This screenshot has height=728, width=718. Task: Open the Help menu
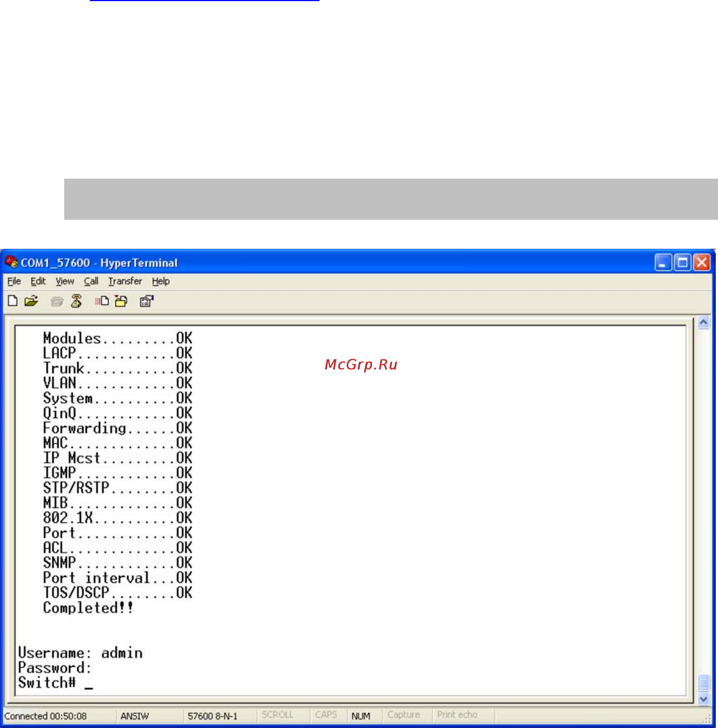click(161, 281)
